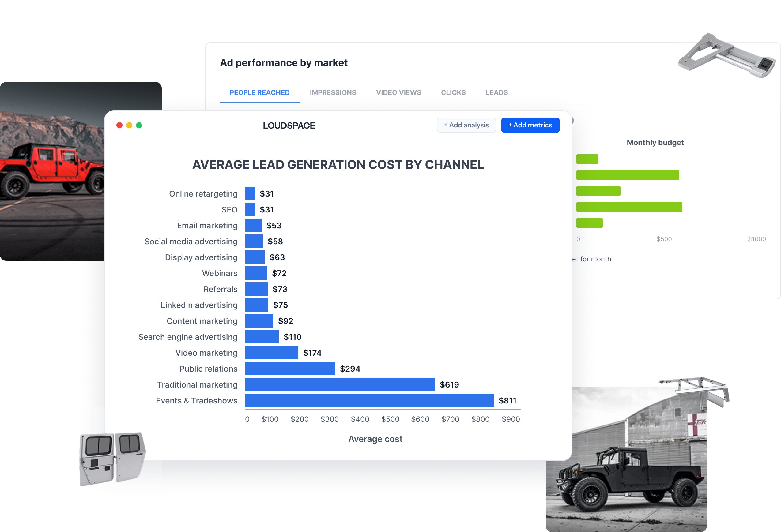Select the Public relations $294 bar
Viewport: 781px width, 532px height.
(290, 369)
